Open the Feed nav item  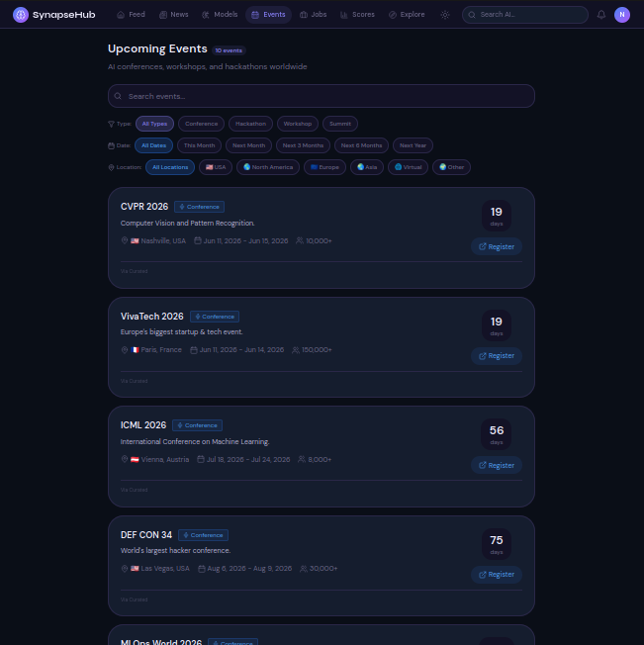(131, 15)
